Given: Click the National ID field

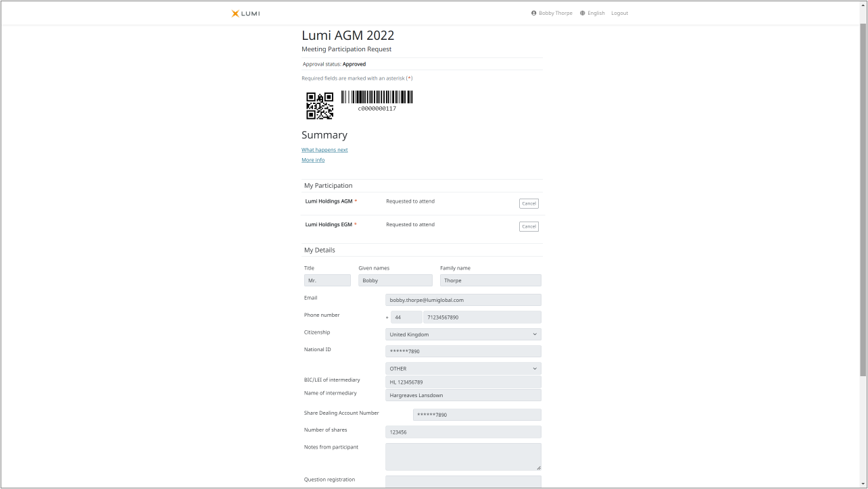Looking at the screenshot, I should click(463, 351).
